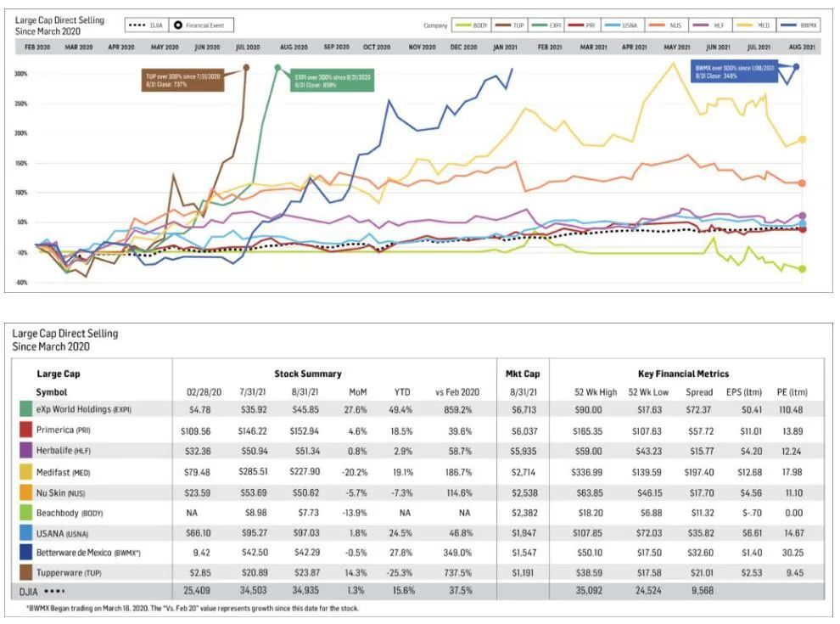Click the Medifast (MED) row name
Image resolution: width=840 pixels, height=624 pixels.
click(64, 472)
